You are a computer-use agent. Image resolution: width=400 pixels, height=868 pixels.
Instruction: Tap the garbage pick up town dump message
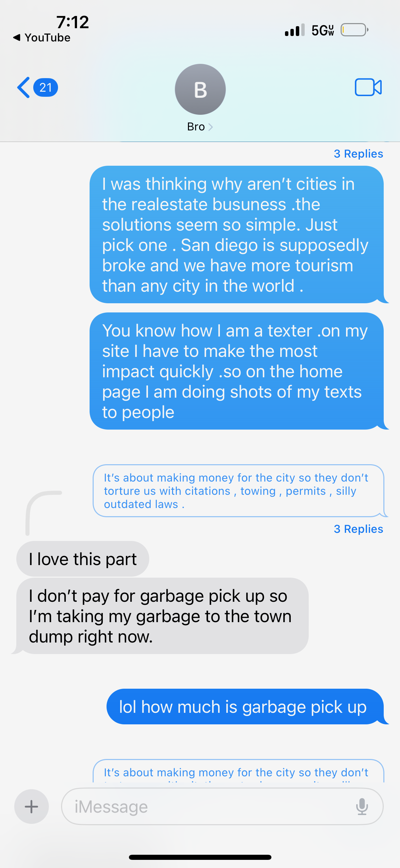[162, 616]
